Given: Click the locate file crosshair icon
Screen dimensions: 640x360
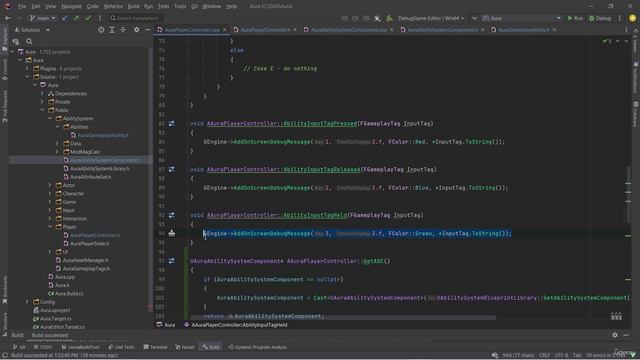Looking at the screenshot, I should coord(101,30).
